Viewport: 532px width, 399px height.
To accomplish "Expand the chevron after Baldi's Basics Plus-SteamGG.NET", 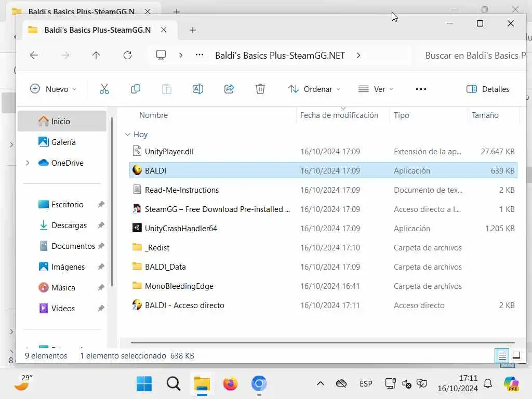I will point(358,55).
